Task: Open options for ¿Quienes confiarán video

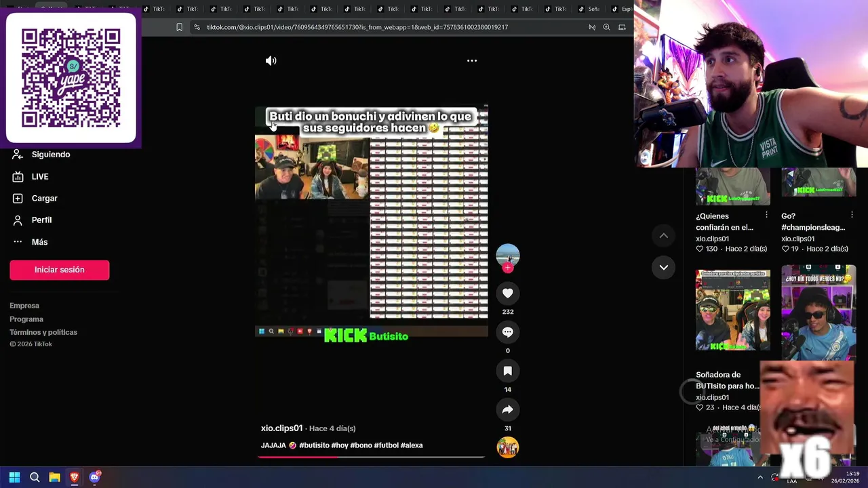Action: pos(766,215)
